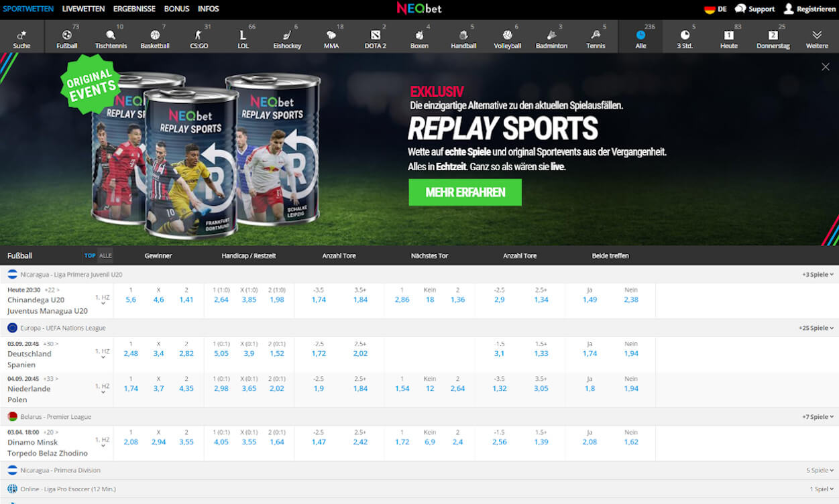Filter events to Donnerstag
Image resolution: width=839 pixels, height=504 pixels.
click(x=773, y=37)
